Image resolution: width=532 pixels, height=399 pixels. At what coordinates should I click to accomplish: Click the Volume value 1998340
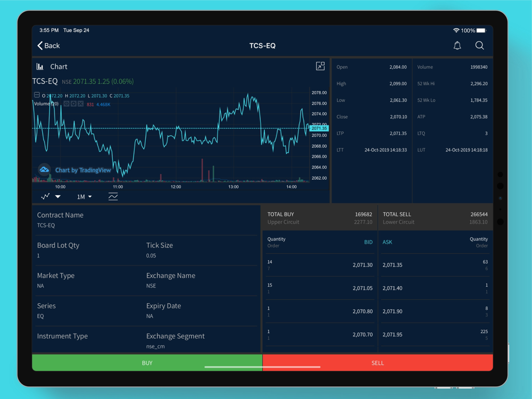pyautogui.click(x=479, y=67)
